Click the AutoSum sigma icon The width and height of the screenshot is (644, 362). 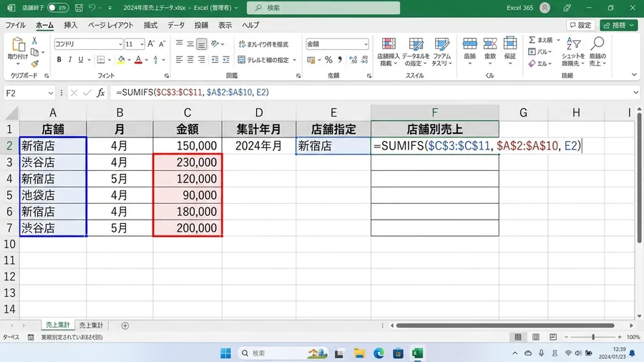click(532, 40)
